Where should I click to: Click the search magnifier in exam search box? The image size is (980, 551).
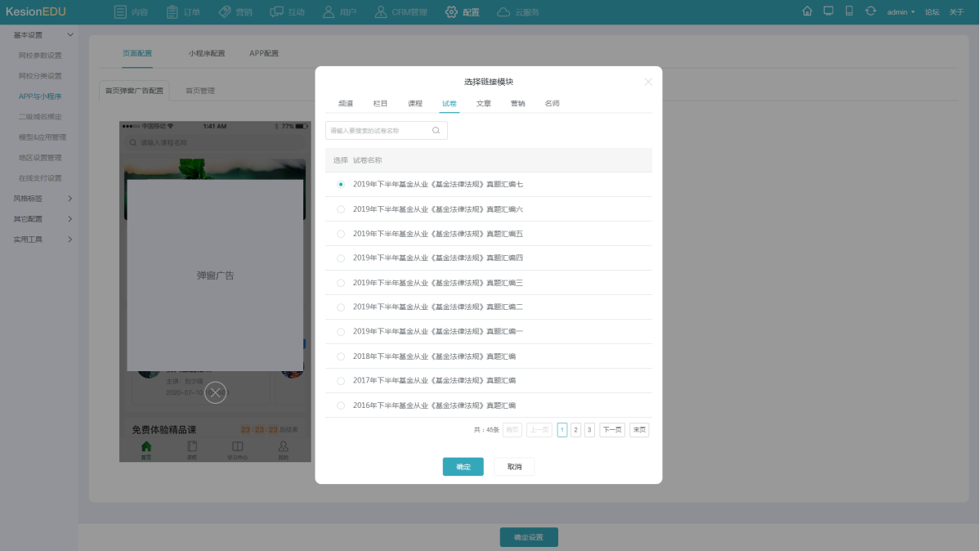436,131
